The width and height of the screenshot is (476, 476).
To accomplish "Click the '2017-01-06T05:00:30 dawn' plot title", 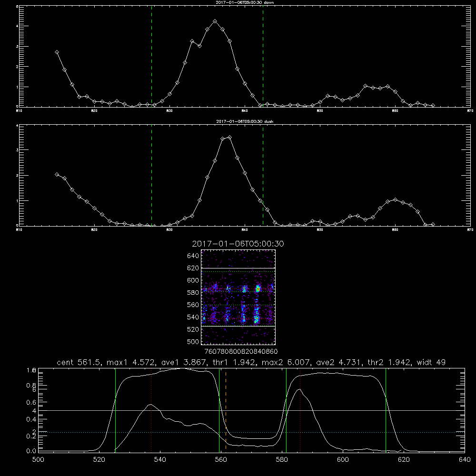I will 245,2.
